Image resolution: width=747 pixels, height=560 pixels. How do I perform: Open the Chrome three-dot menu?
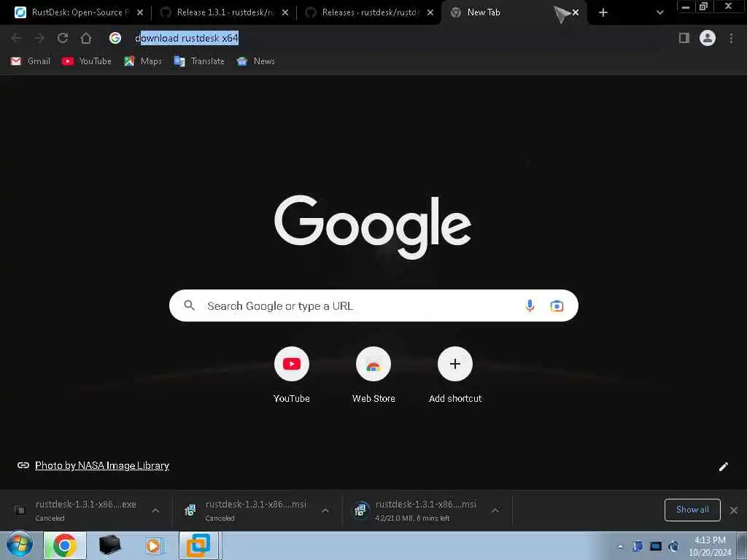[x=731, y=38]
